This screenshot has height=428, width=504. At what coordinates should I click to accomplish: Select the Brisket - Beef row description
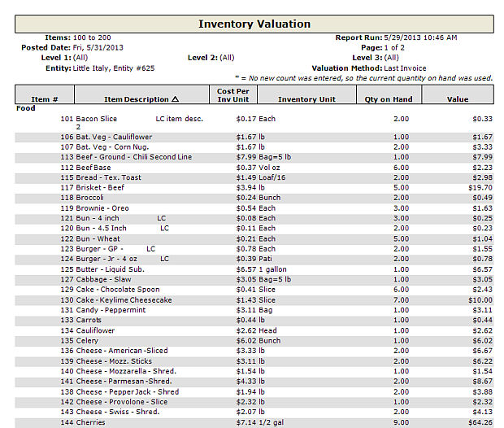click(101, 187)
